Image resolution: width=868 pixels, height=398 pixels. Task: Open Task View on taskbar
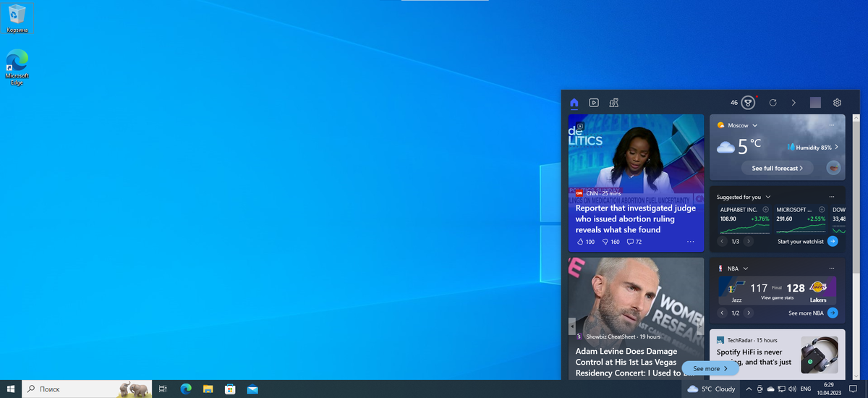pos(163,389)
